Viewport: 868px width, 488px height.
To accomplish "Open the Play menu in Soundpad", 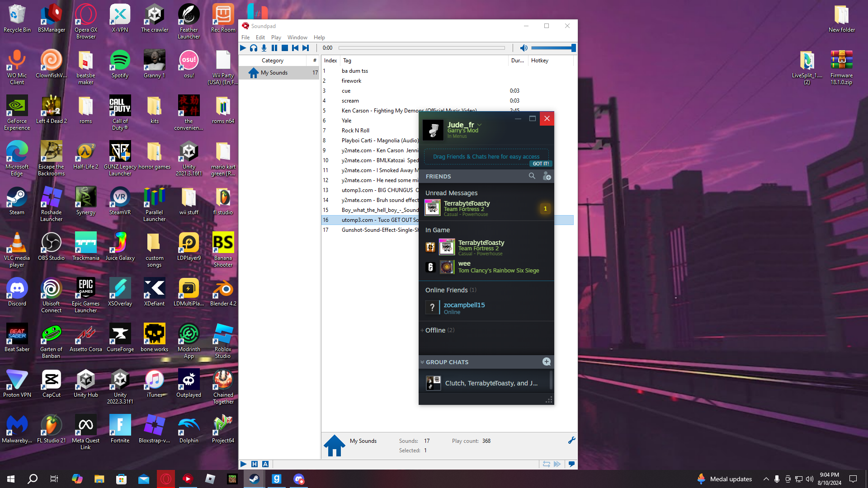I will [276, 38].
